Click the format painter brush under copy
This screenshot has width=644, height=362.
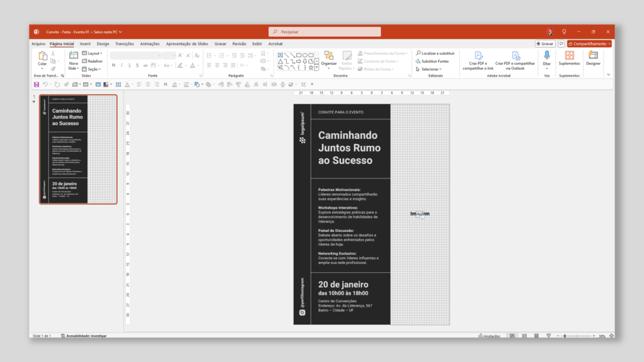coord(53,69)
